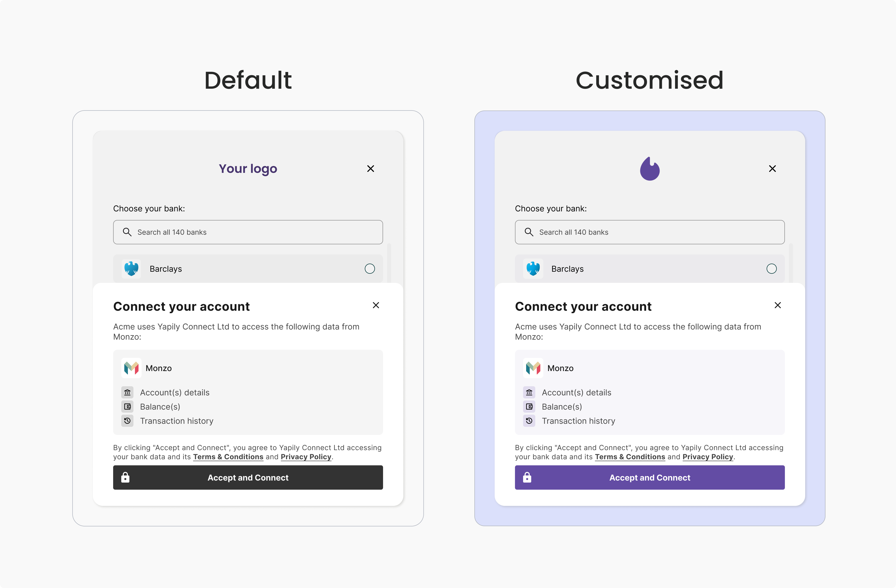Dismiss the Connect your account dialog in Default view

tap(376, 305)
